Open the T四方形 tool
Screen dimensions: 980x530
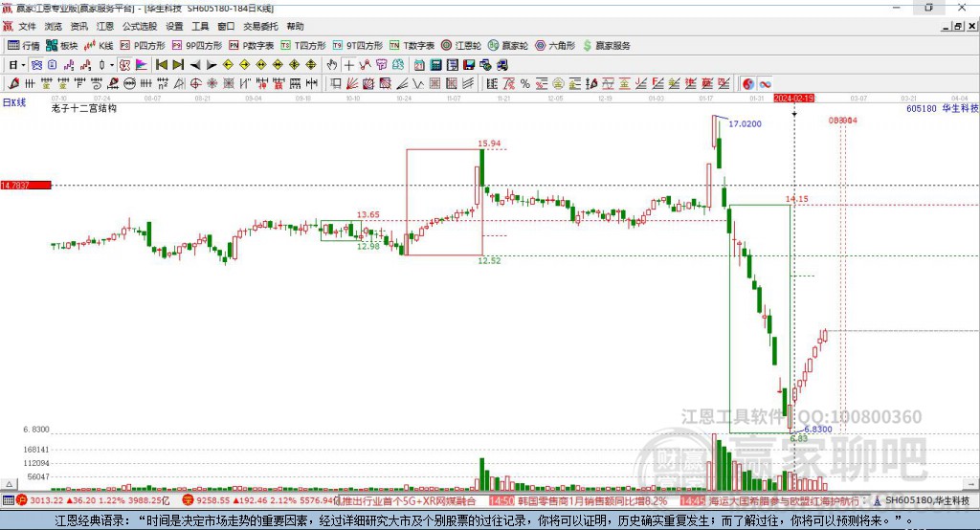click(303, 46)
